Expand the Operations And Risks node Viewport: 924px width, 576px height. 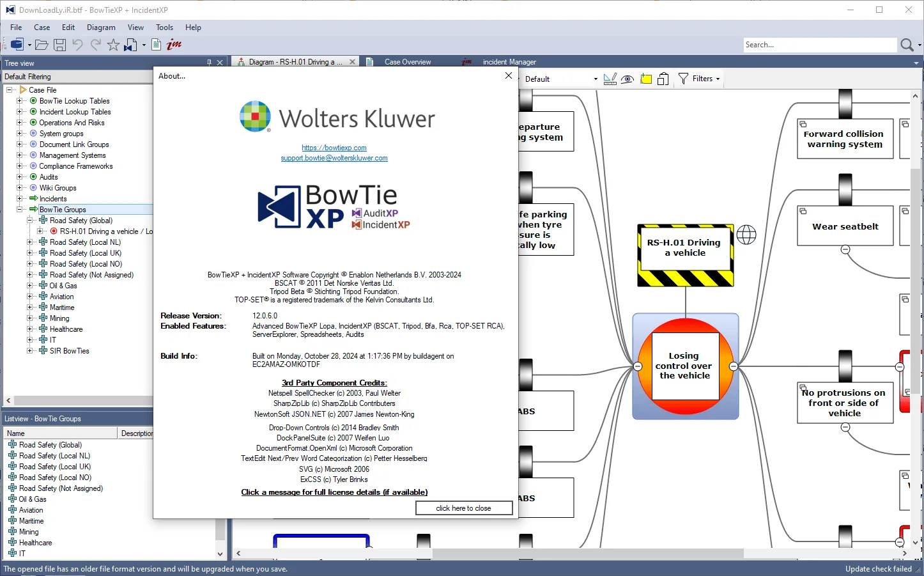(x=20, y=123)
